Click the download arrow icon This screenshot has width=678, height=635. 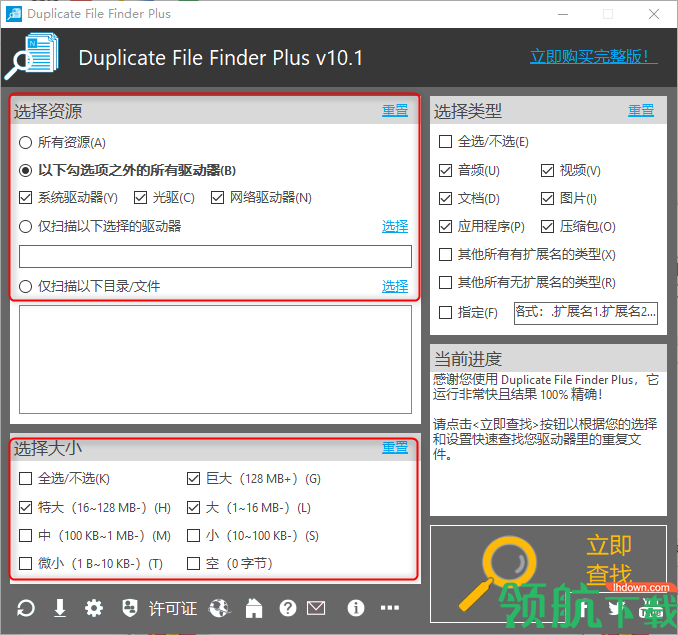coord(60,608)
